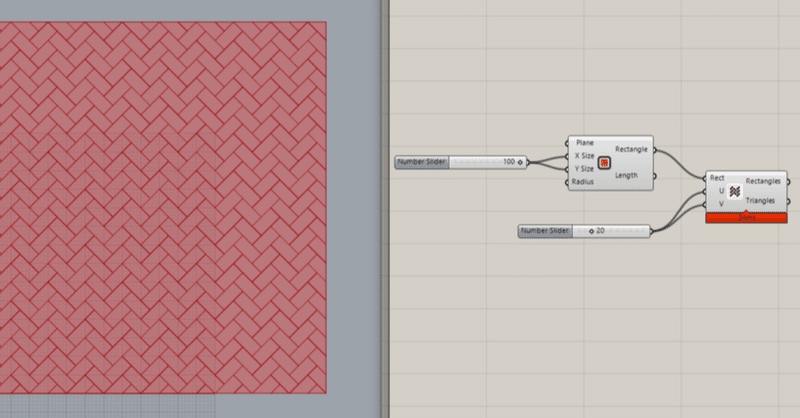Click the Rectangles output parameter
800x418 pixels.
(763, 181)
